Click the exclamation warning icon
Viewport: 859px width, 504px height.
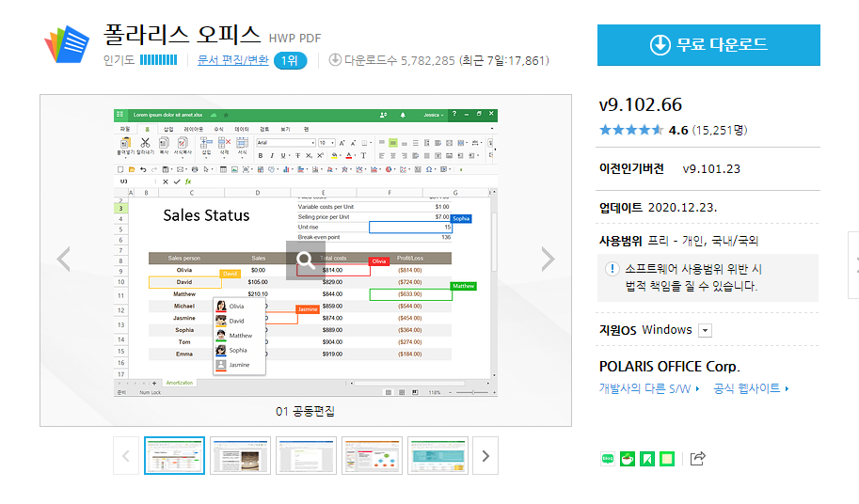[612, 269]
